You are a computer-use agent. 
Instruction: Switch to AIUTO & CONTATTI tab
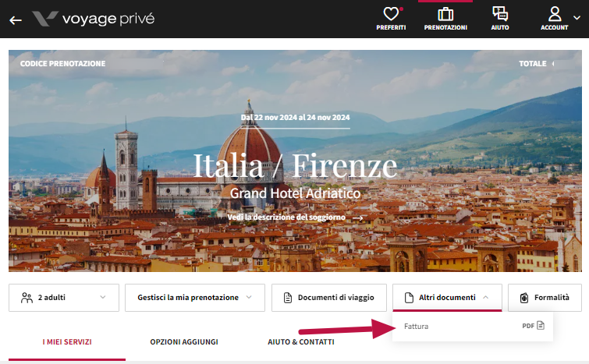(301, 342)
